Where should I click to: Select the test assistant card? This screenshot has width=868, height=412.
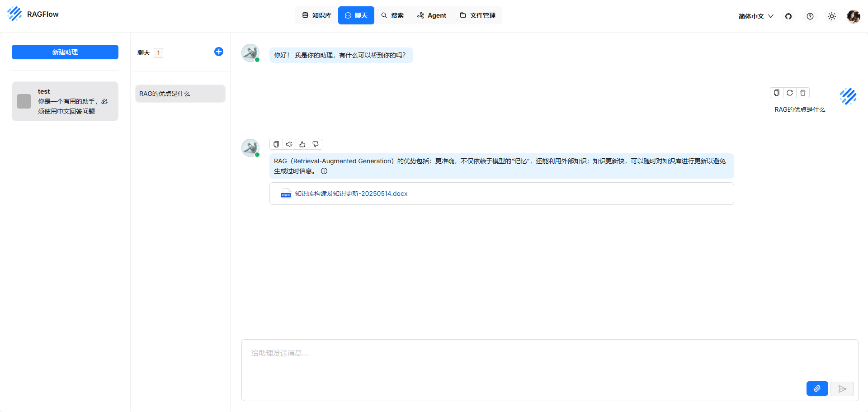65,101
